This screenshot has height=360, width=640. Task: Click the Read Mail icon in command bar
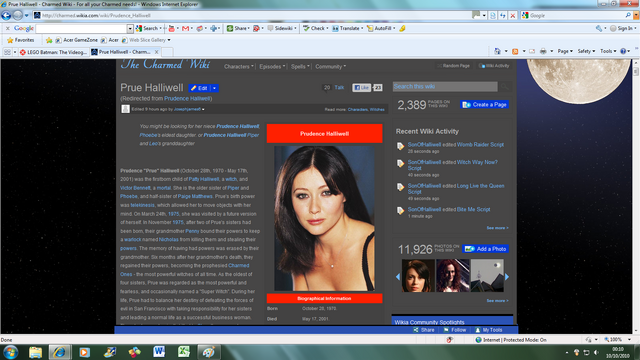(532, 51)
